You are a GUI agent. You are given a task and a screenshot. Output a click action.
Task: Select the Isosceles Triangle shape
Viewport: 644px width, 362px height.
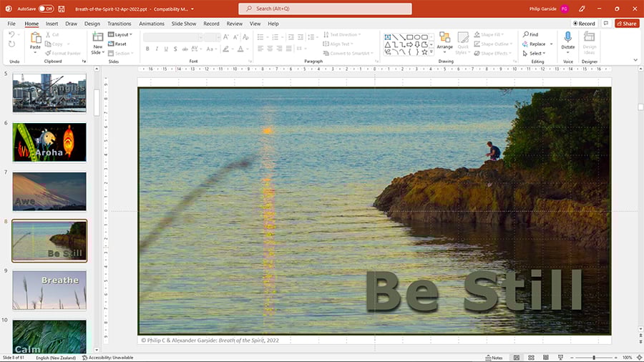click(x=388, y=44)
